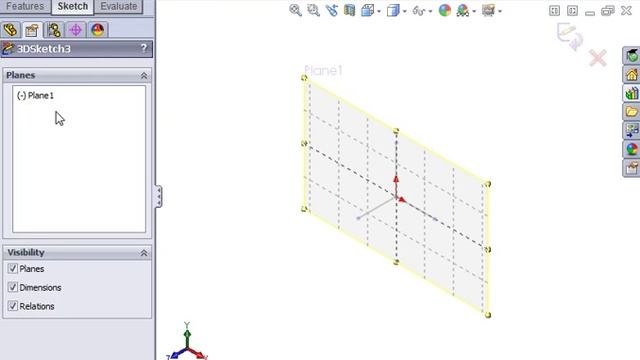Open the Hide/Show Items dropdown arrow
This screenshot has height=360, width=640.
pos(430,11)
